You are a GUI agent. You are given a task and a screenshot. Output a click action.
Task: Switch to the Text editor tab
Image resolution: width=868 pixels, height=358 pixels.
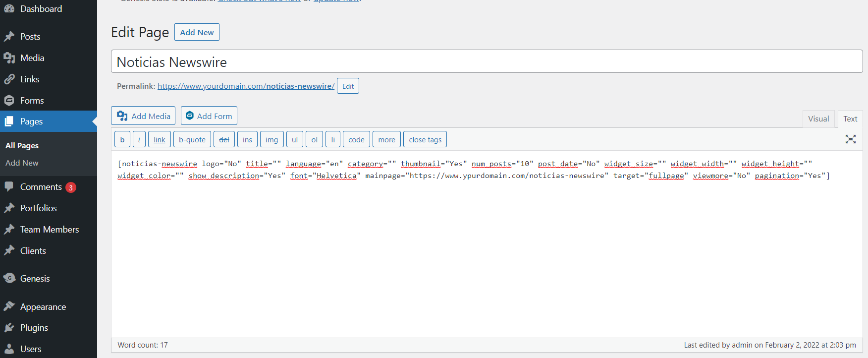click(x=850, y=119)
